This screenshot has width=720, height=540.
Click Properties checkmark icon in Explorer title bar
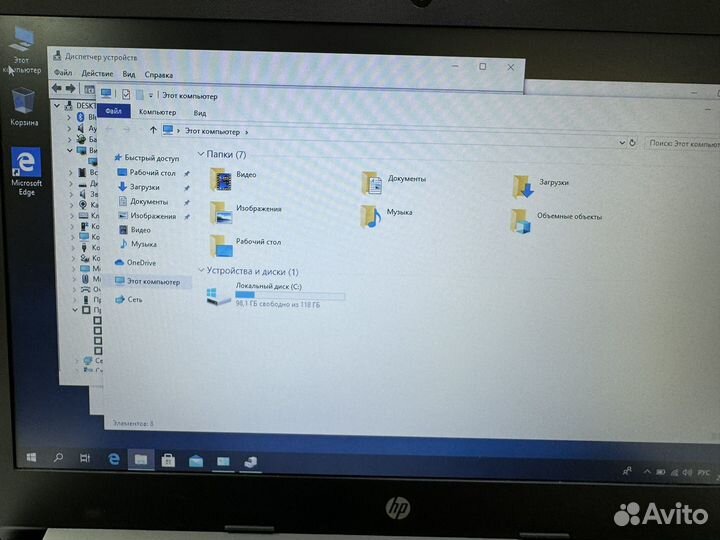point(126,95)
